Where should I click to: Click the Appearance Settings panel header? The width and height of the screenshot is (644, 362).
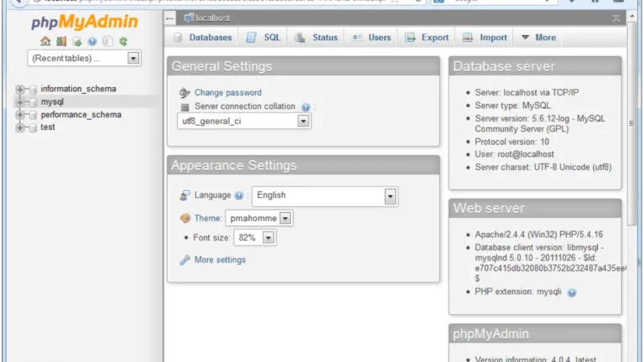pos(304,165)
